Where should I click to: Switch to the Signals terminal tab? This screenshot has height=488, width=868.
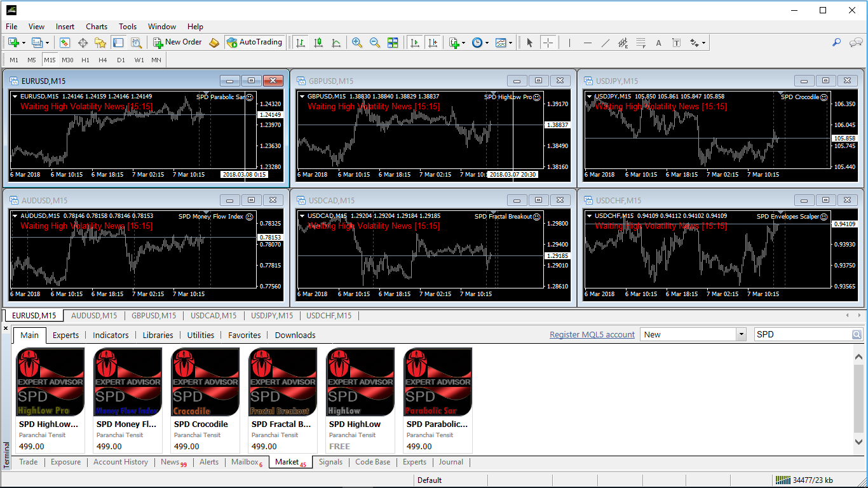click(330, 462)
